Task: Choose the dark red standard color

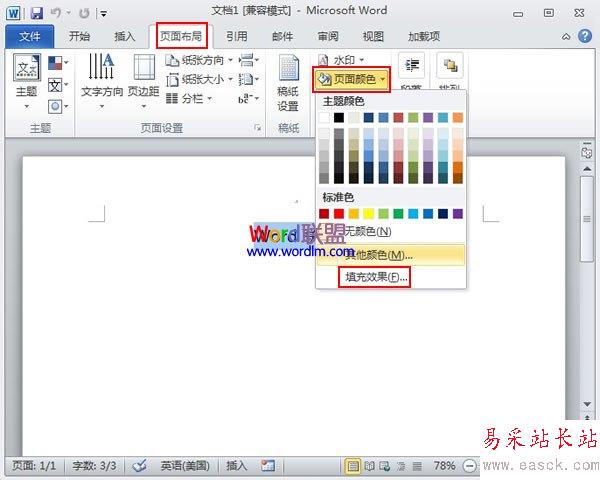Action: click(x=324, y=214)
